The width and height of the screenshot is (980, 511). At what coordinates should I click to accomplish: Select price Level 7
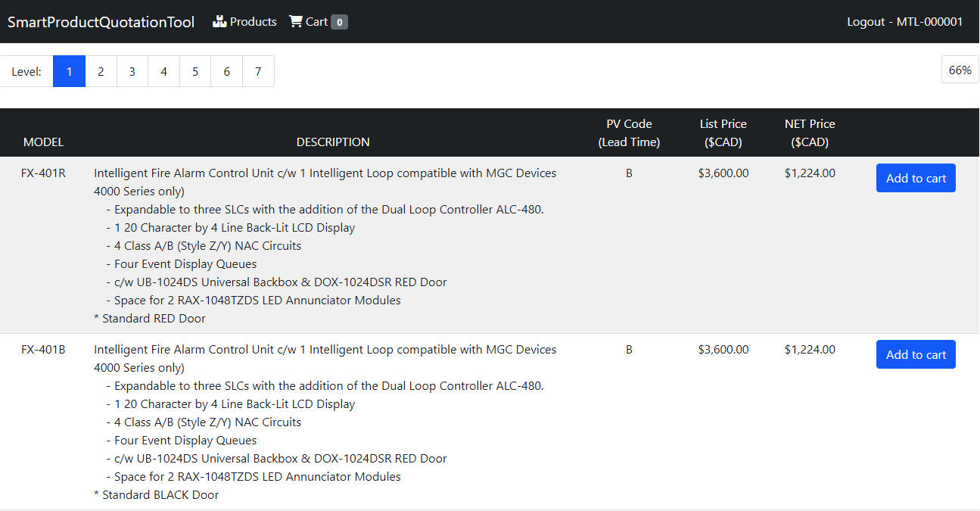258,71
